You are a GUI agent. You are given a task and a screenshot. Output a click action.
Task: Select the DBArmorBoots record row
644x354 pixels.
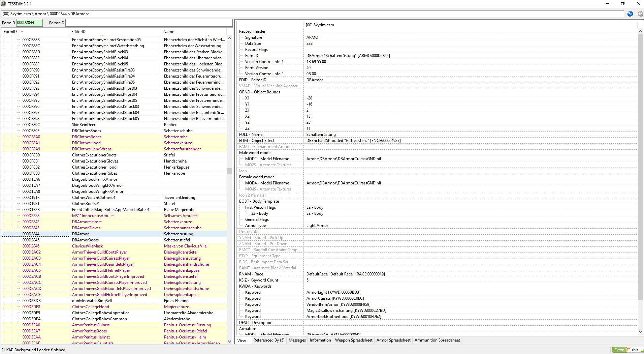click(114, 240)
